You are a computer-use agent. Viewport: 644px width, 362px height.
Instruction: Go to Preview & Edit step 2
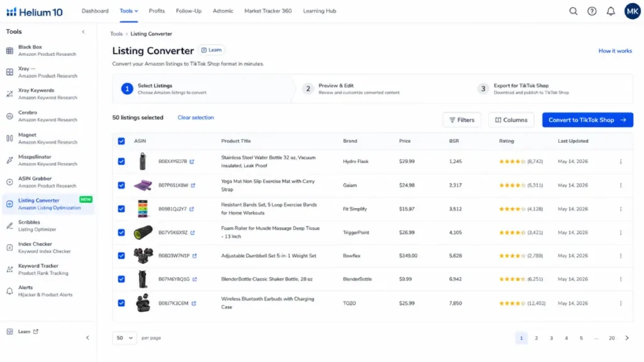point(351,89)
